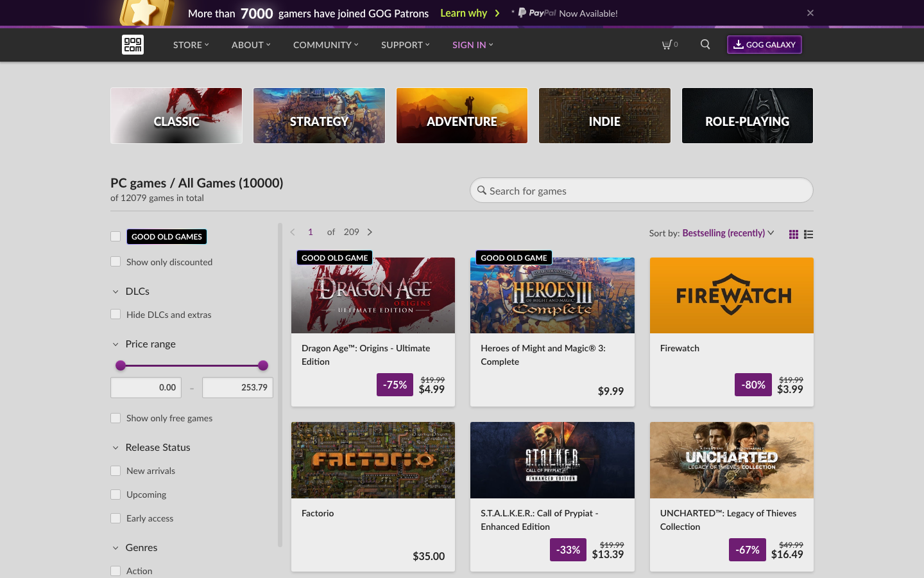Enable Show only discounted checkbox
Viewport: 924px width, 578px height.
[116, 261]
